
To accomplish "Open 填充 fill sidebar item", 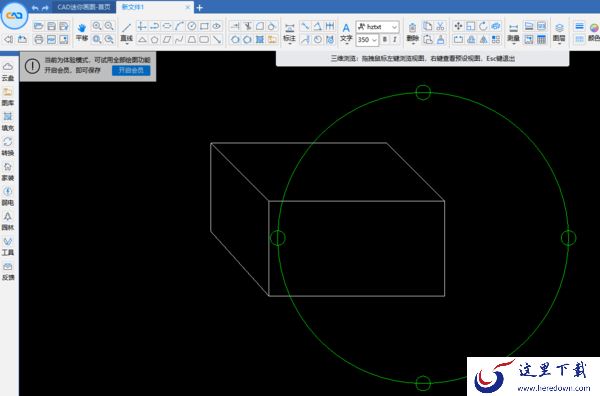I will [x=8, y=121].
